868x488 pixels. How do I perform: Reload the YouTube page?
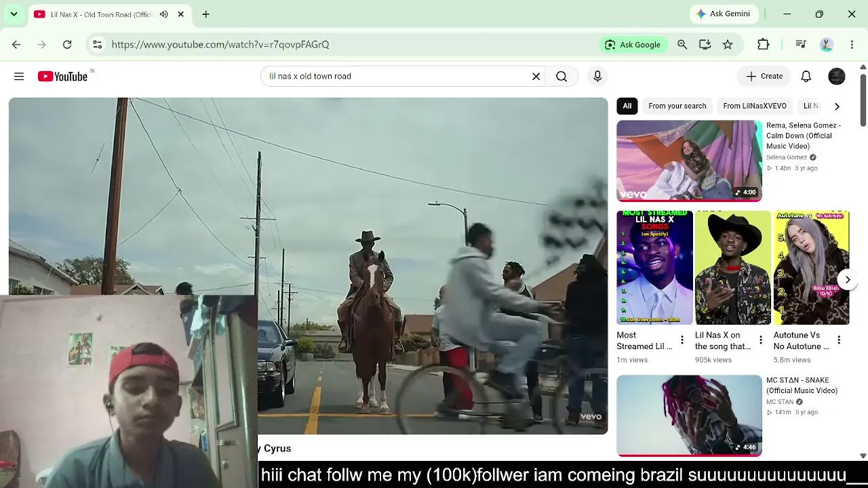67,45
